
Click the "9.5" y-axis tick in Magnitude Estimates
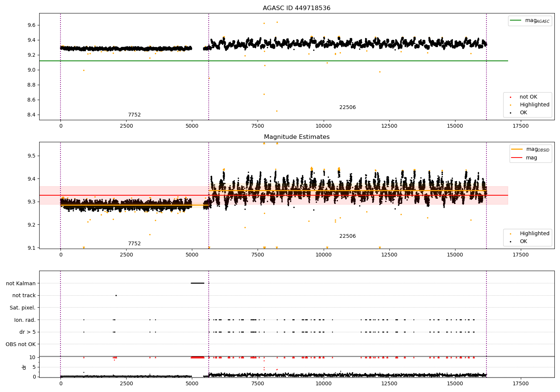(31, 156)
